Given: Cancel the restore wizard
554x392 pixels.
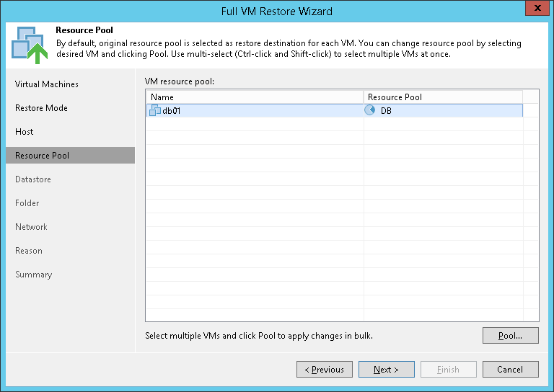Looking at the screenshot, I should pyautogui.click(x=510, y=370).
